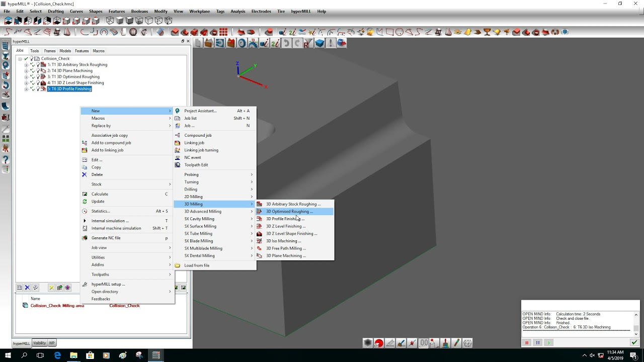Screen dimensions: 644x362
Task: Click the red stop simulation icon
Action: pyautogui.click(x=527, y=343)
